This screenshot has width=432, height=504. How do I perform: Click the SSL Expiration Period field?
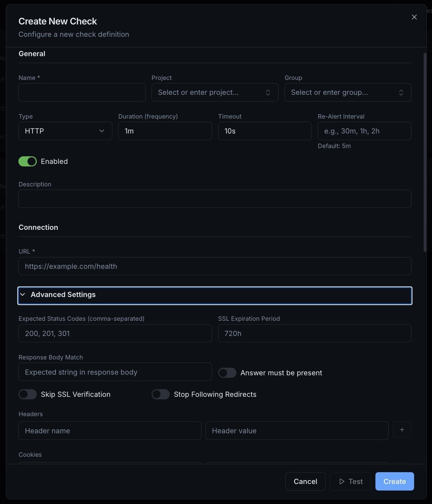pyautogui.click(x=315, y=333)
